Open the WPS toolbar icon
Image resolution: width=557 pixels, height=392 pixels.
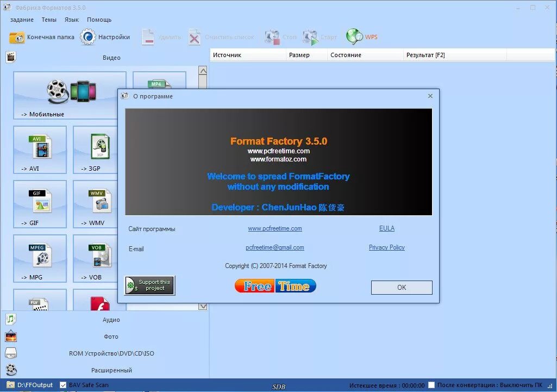coord(354,36)
